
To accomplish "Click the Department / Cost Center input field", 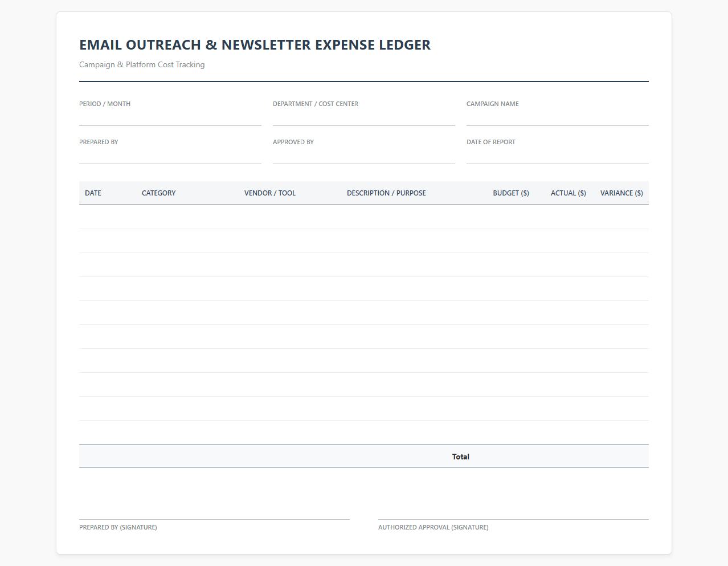I will (x=364, y=118).
